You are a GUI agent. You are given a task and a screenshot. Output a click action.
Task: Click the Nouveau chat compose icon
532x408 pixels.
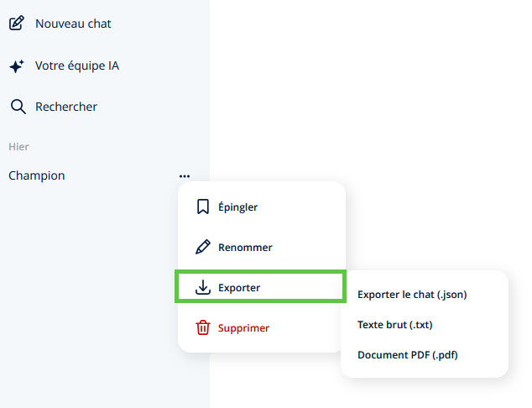tap(17, 23)
